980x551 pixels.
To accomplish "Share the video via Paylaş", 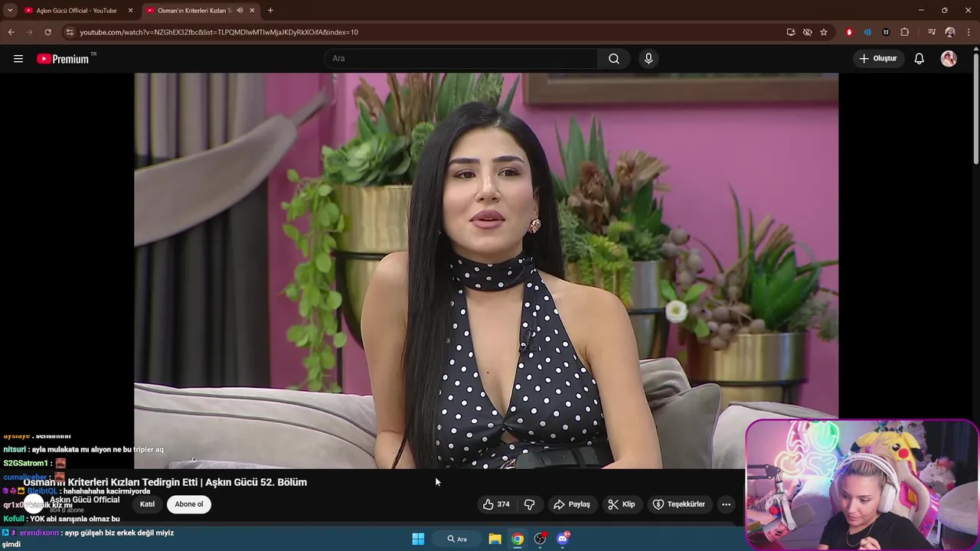I will click(x=572, y=504).
